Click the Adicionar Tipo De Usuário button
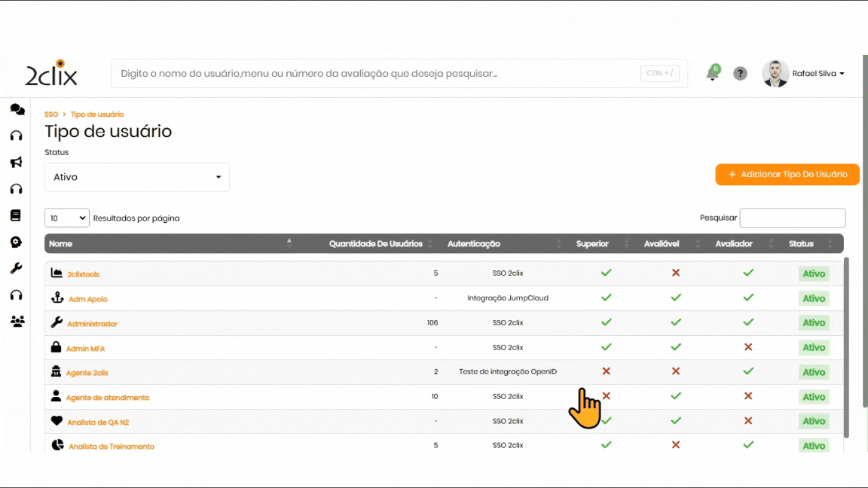868x488 pixels. [787, 174]
